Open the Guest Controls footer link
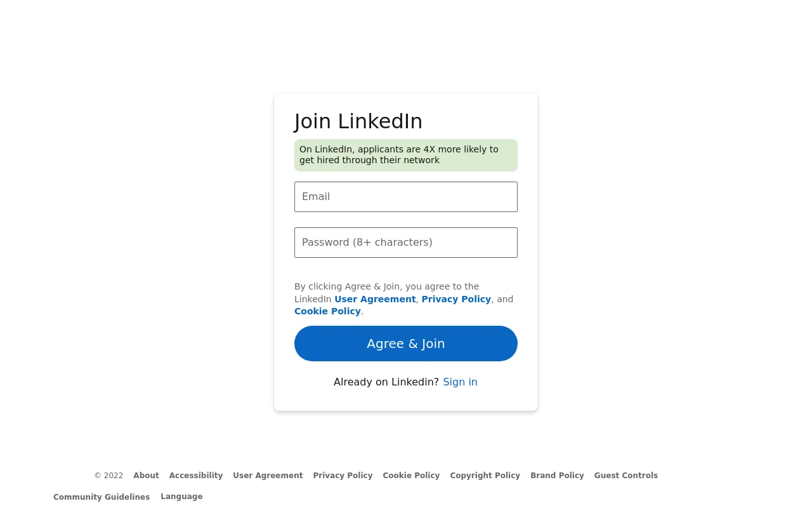 [x=625, y=476]
